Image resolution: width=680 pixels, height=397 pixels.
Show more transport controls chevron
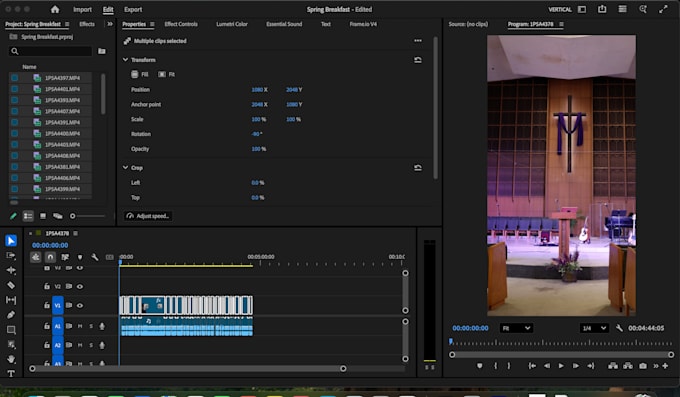(x=656, y=366)
